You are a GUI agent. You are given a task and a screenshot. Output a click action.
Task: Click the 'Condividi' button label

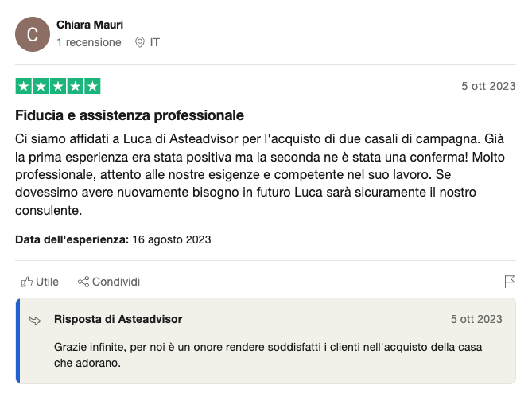click(116, 282)
